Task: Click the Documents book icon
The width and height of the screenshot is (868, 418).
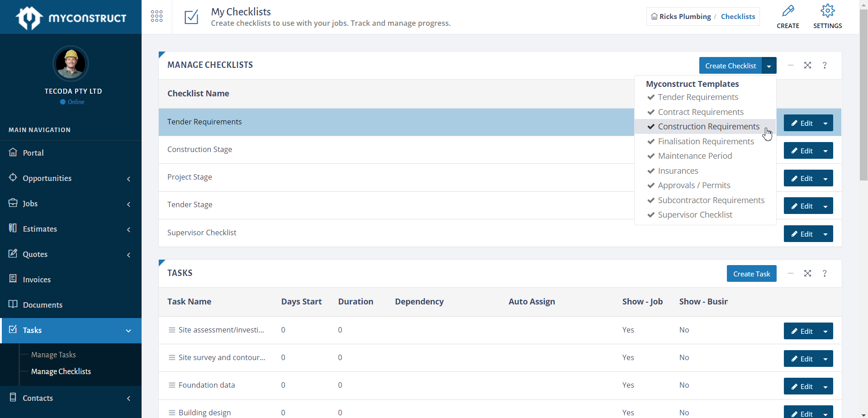Action: pyautogui.click(x=13, y=304)
